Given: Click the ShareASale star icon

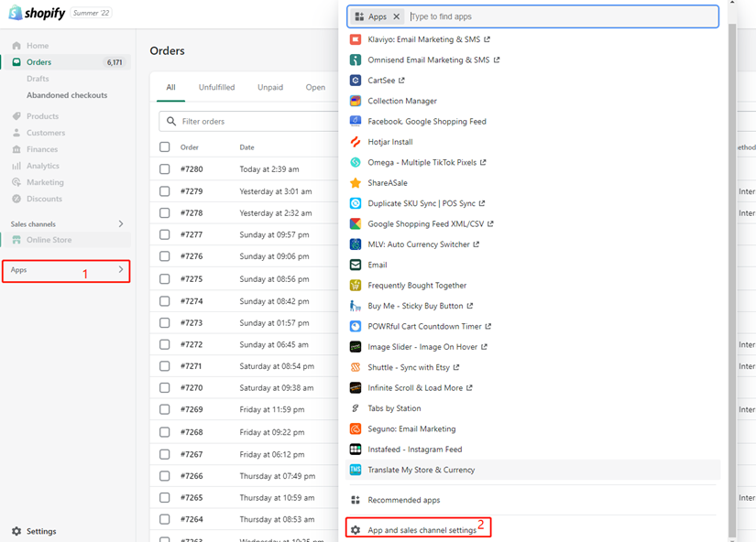Looking at the screenshot, I should tap(356, 182).
